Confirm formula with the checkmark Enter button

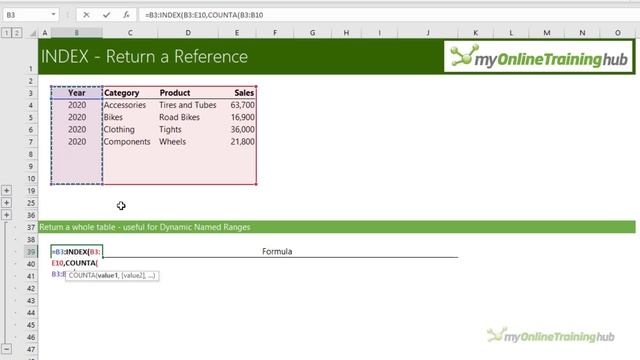tap(107, 15)
